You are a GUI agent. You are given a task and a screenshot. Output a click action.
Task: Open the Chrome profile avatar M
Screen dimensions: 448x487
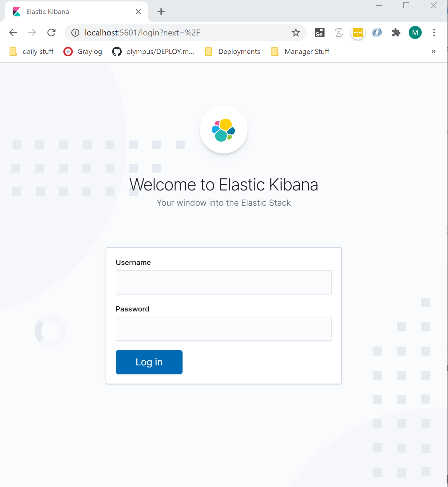pyautogui.click(x=415, y=32)
